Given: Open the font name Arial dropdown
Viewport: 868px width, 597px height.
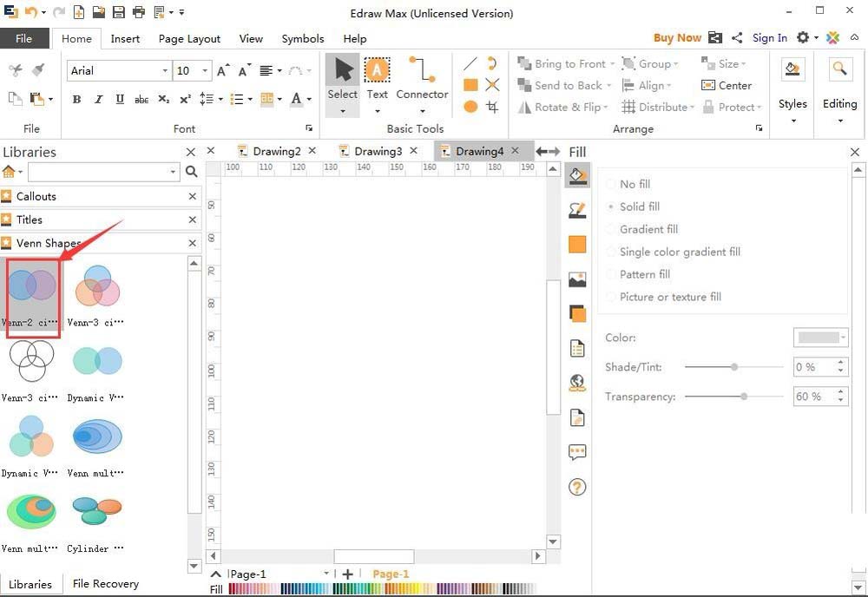Looking at the screenshot, I should coord(165,71).
